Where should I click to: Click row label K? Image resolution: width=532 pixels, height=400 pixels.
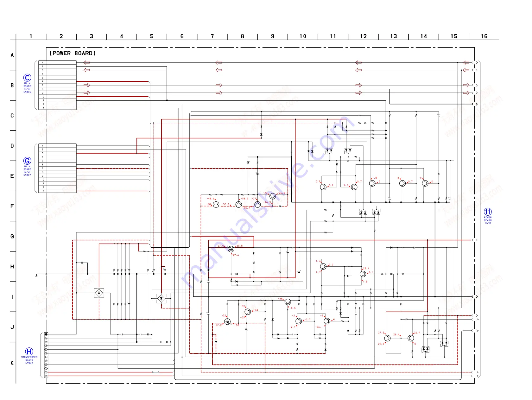[x=12, y=363]
